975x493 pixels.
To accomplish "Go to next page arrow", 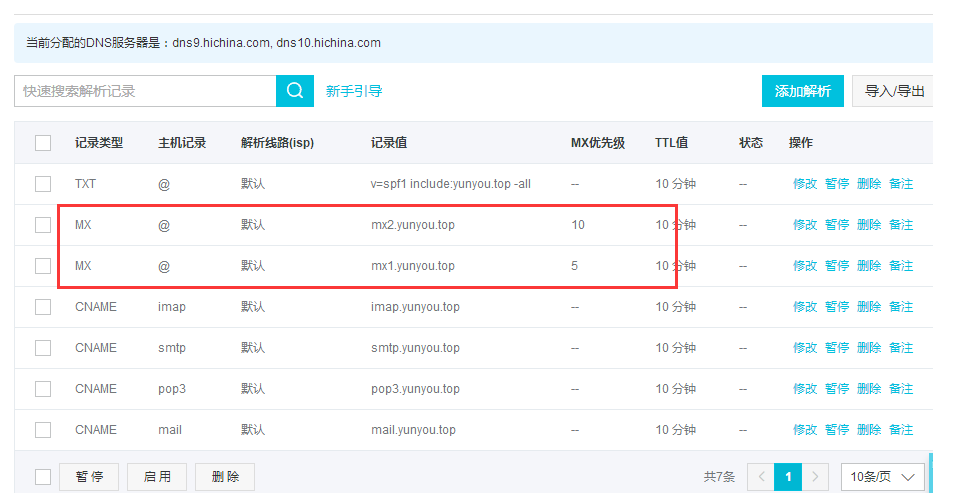I will [816, 477].
